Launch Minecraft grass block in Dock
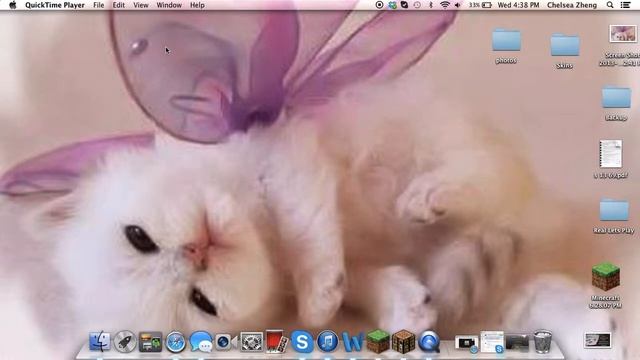 point(378,341)
